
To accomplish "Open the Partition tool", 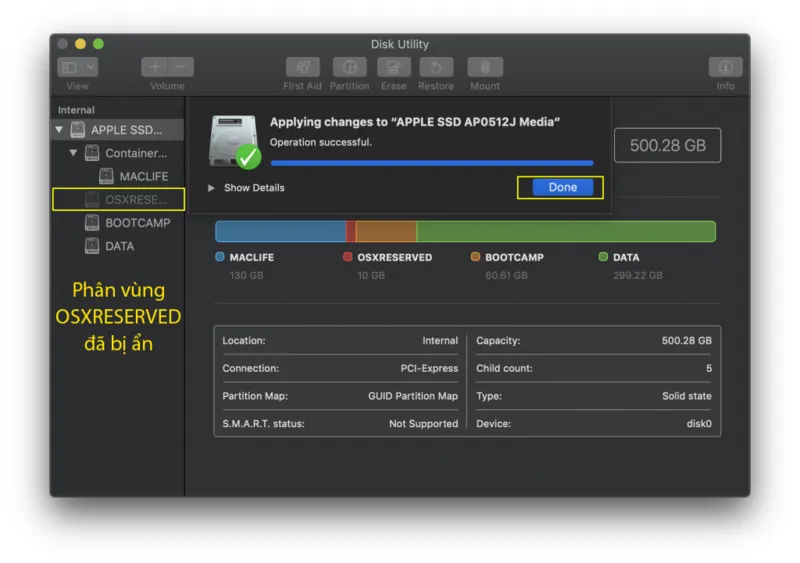I will pyautogui.click(x=349, y=67).
